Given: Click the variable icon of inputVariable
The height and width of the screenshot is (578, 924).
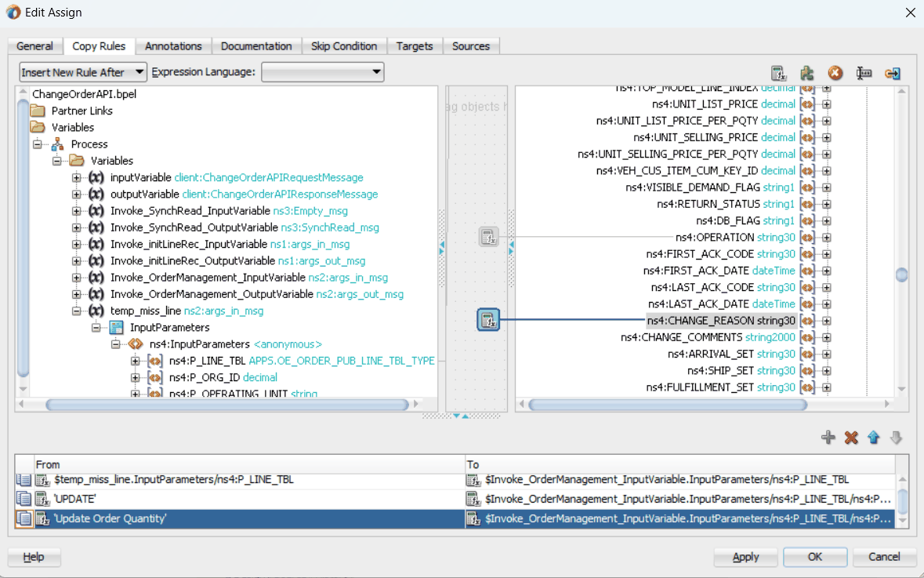Looking at the screenshot, I should pyautogui.click(x=96, y=177).
